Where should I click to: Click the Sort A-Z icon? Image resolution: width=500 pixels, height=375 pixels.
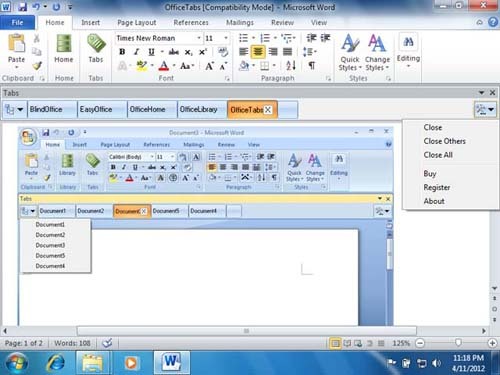click(x=290, y=66)
